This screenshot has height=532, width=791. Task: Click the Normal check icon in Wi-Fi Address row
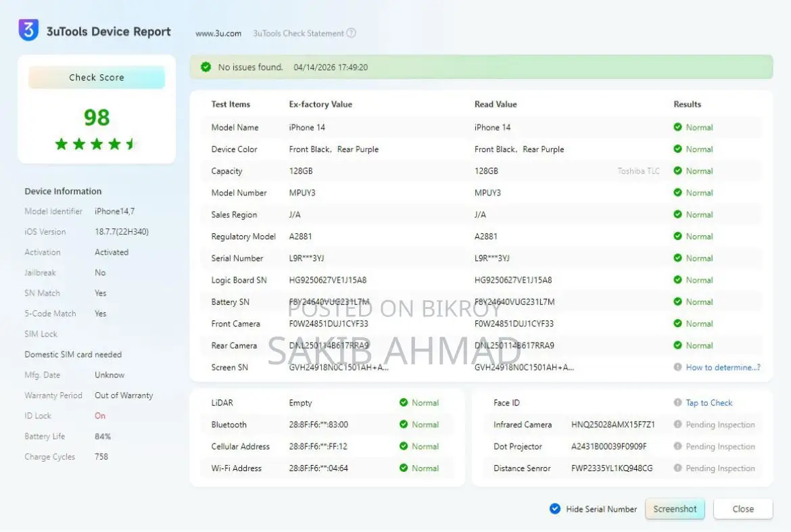[x=404, y=468]
